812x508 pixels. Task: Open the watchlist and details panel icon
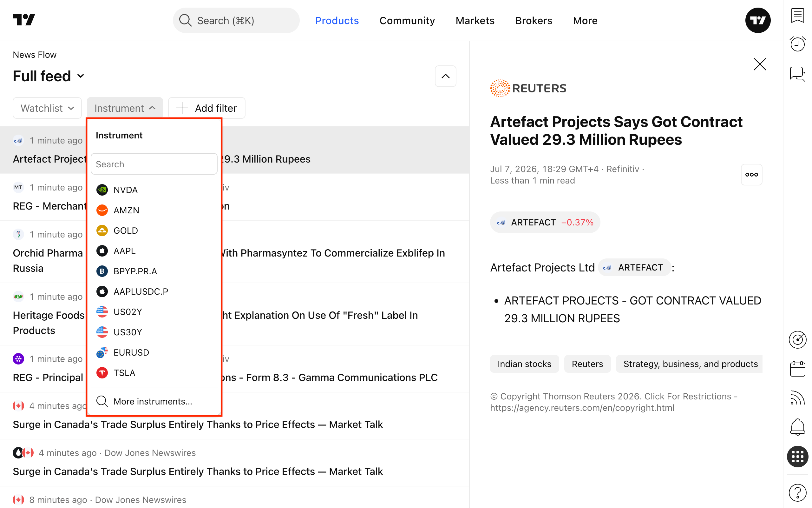[x=797, y=16]
